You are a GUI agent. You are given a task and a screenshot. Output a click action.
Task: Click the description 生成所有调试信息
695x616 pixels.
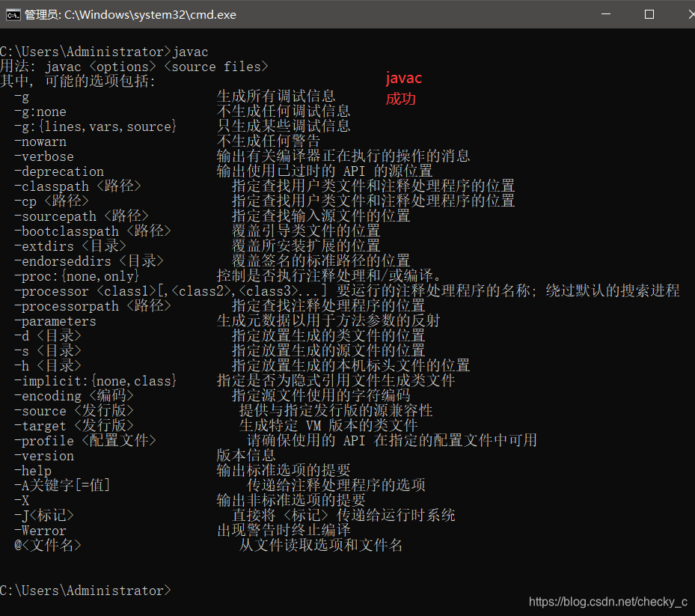point(276,97)
